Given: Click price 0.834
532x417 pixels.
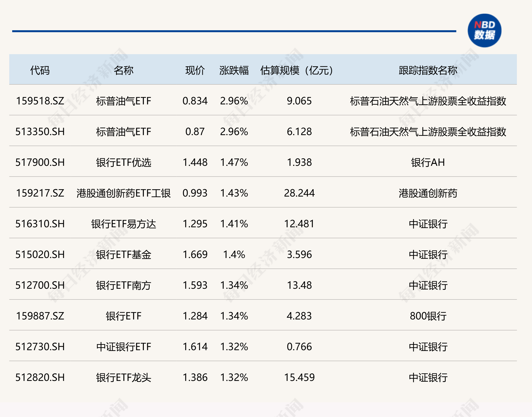Looking at the screenshot, I should (195, 101).
